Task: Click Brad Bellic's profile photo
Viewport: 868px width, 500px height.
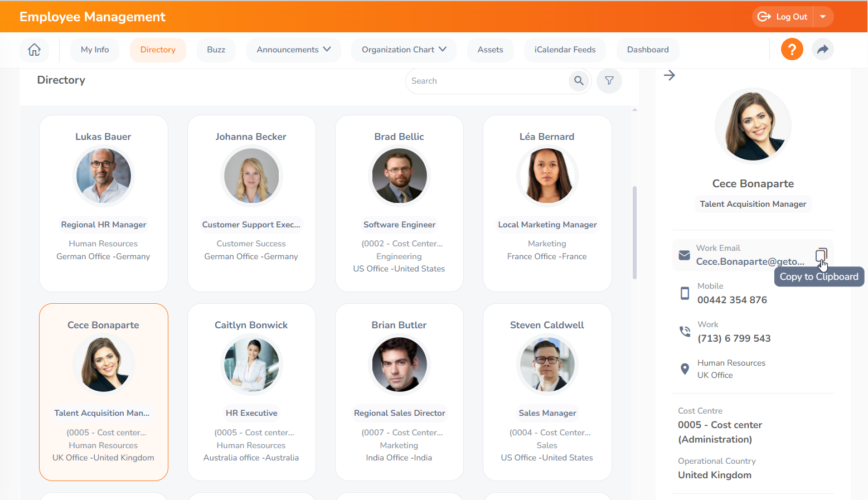Action: coord(399,176)
